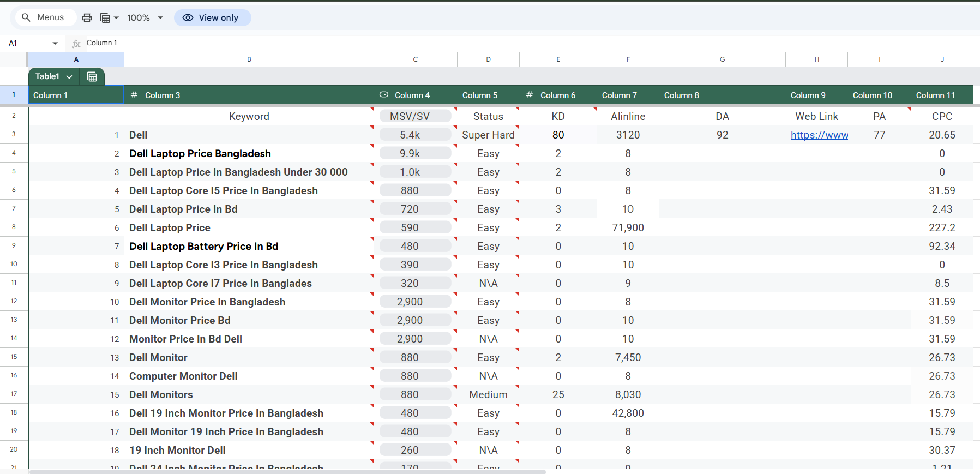980x474 pixels.
Task: Click the Column 7 table header
Action: [x=628, y=95]
